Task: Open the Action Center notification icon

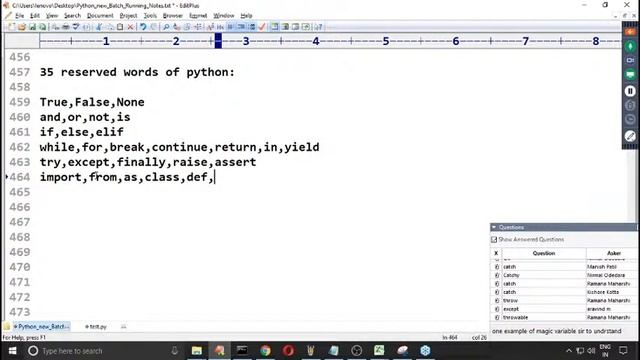Action: coord(623,351)
